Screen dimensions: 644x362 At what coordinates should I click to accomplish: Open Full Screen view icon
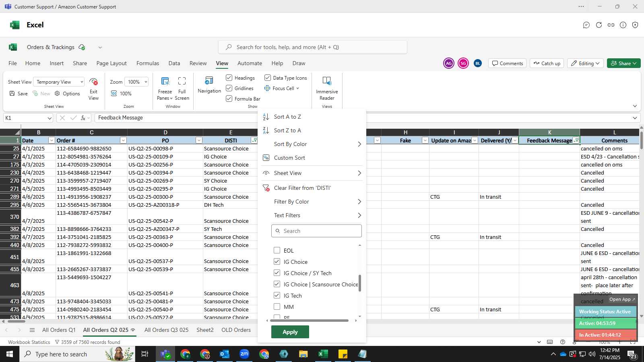(182, 81)
